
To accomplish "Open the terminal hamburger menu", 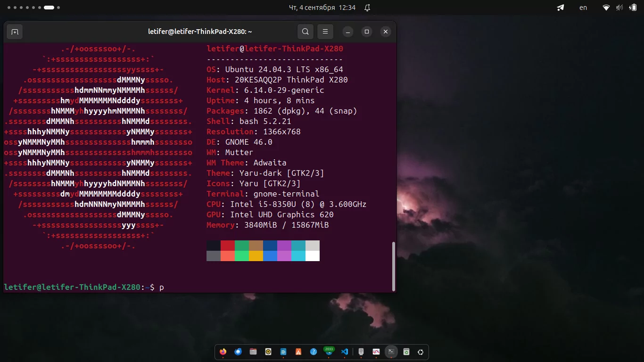I will (325, 32).
